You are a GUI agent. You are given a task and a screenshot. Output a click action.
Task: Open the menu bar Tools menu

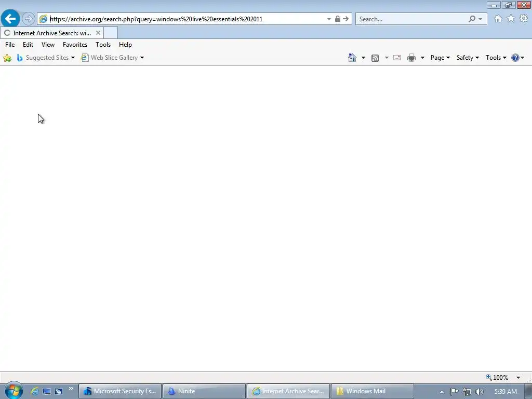point(103,45)
